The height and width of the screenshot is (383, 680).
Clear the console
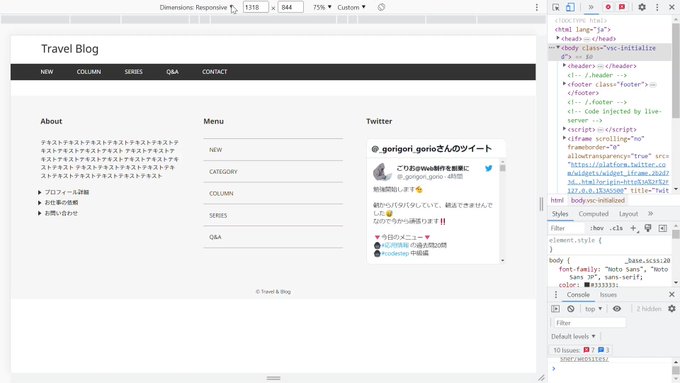571,309
